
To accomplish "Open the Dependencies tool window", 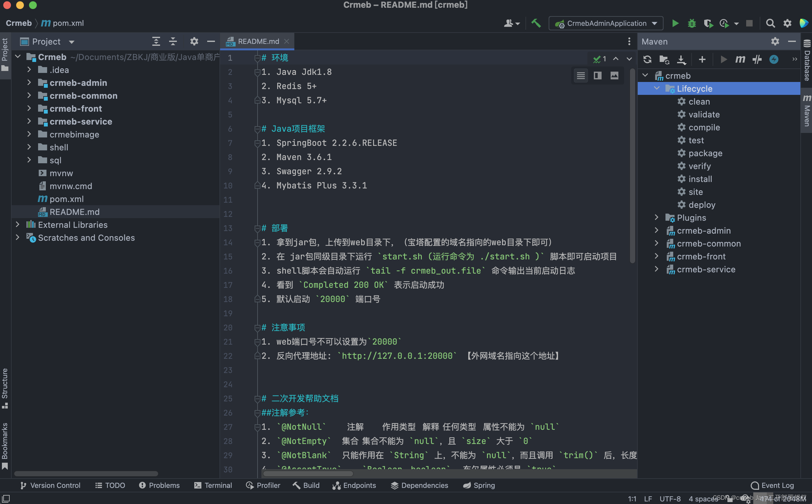I will tap(419, 485).
